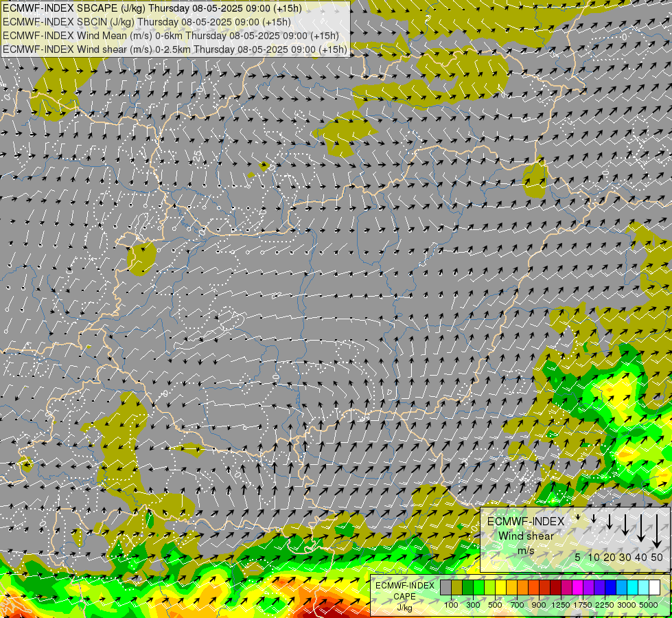672x618 pixels.
Task: Click the 40 m/s wind shear arrow
Action: click(x=641, y=528)
